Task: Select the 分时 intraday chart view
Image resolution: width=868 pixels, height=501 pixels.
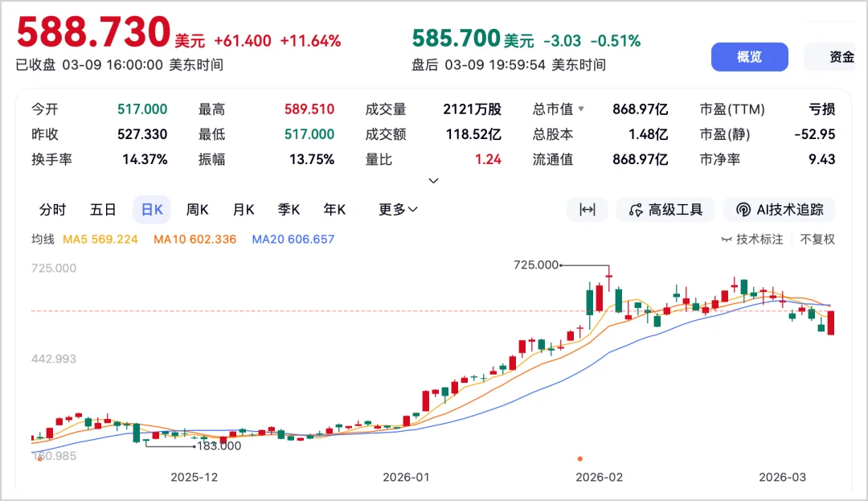Action: point(52,209)
